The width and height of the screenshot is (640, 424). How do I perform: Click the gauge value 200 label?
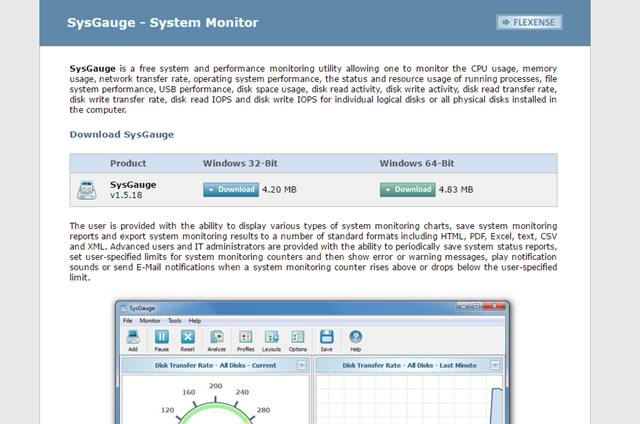[x=216, y=386]
